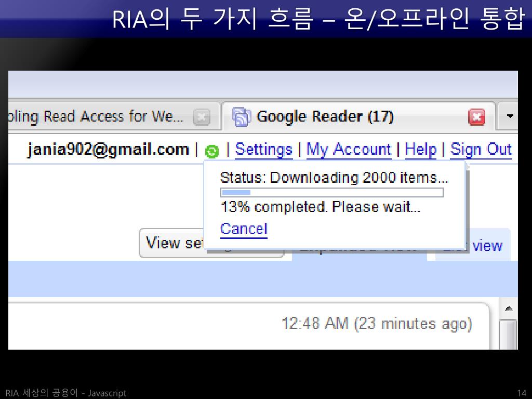
Task: Open the View settings button
Action: (x=171, y=243)
